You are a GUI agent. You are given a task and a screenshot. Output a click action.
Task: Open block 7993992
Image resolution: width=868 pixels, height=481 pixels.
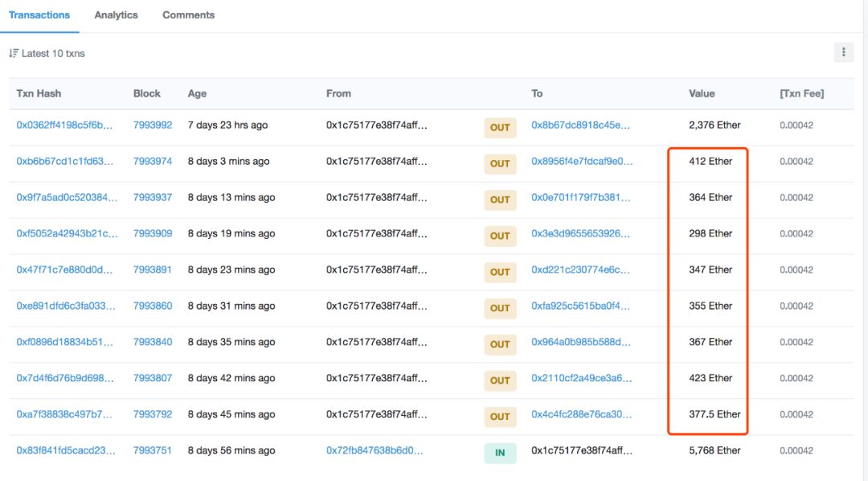[153, 125]
